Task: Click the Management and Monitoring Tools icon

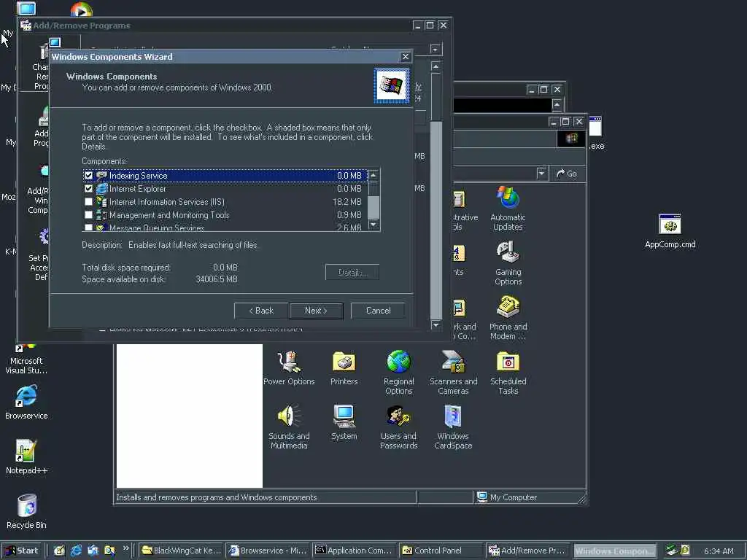Action: click(101, 215)
